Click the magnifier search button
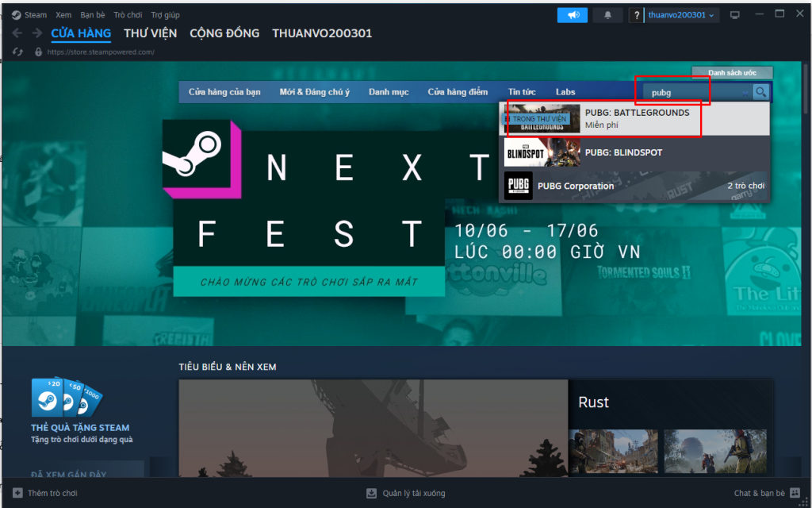Image resolution: width=812 pixels, height=508 pixels. pyautogui.click(x=760, y=92)
